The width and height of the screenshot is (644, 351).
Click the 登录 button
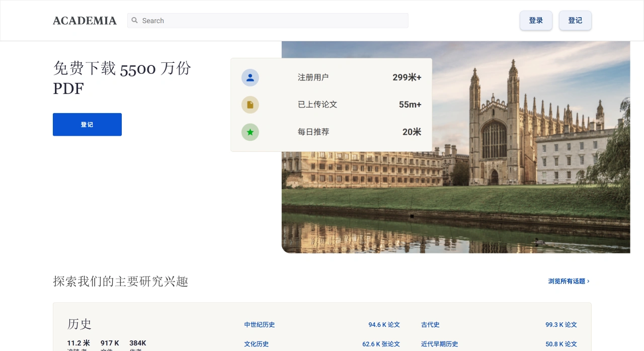[536, 21]
